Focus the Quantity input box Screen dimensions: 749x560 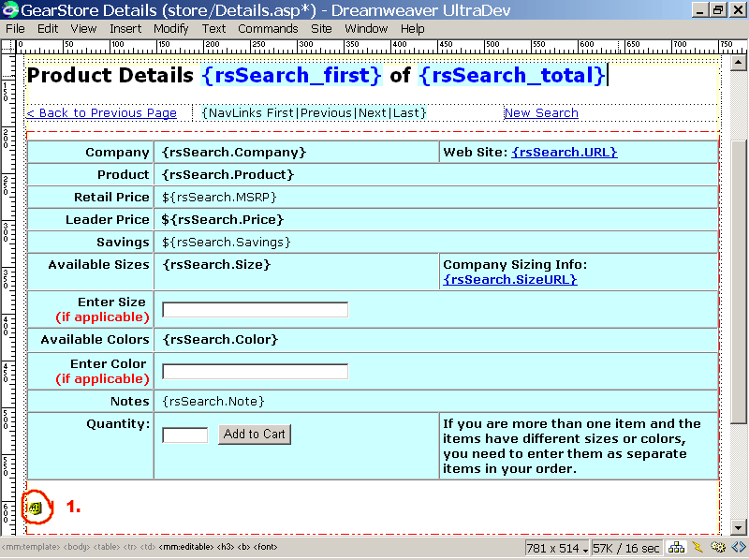pyautogui.click(x=185, y=435)
